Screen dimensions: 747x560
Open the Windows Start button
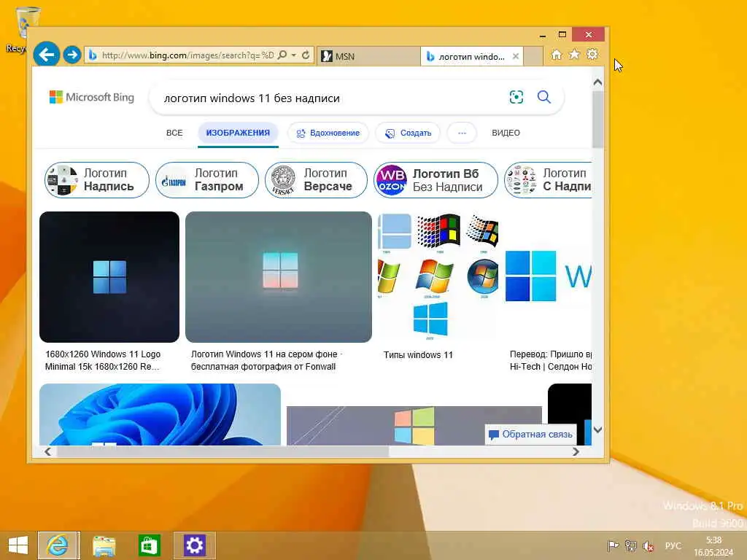pyautogui.click(x=18, y=545)
